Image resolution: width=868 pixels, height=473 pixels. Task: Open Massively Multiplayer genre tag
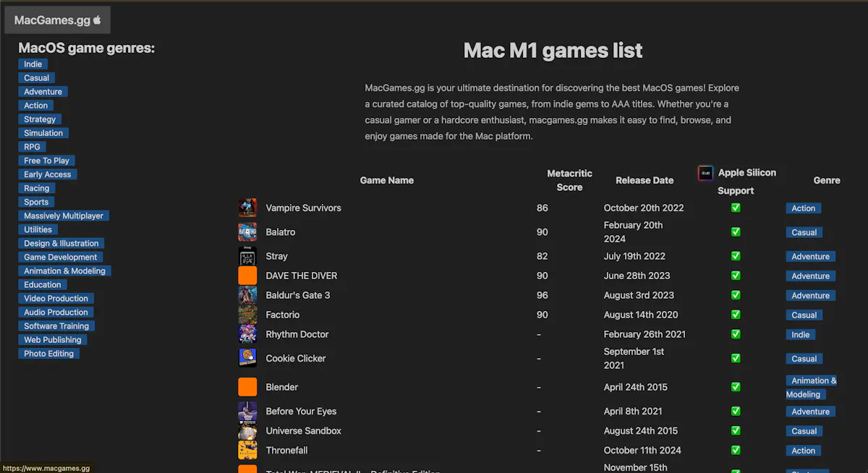(x=64, y=216)
